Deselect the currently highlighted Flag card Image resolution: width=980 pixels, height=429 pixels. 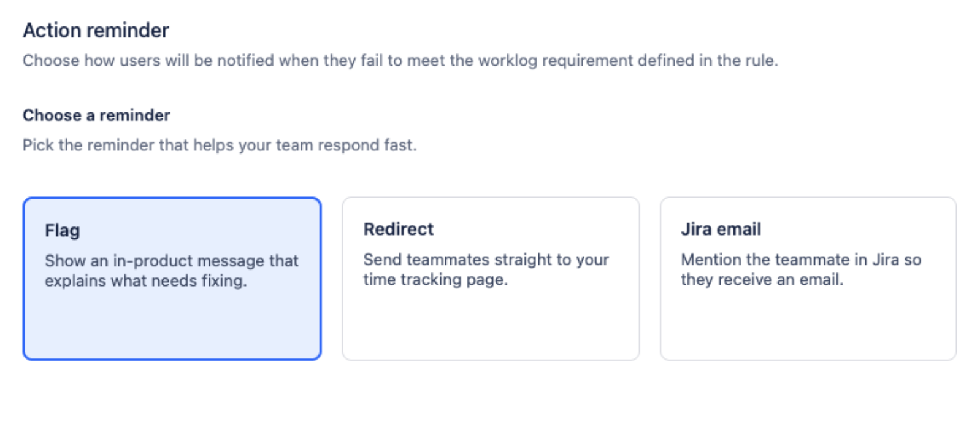coord(172,325)
